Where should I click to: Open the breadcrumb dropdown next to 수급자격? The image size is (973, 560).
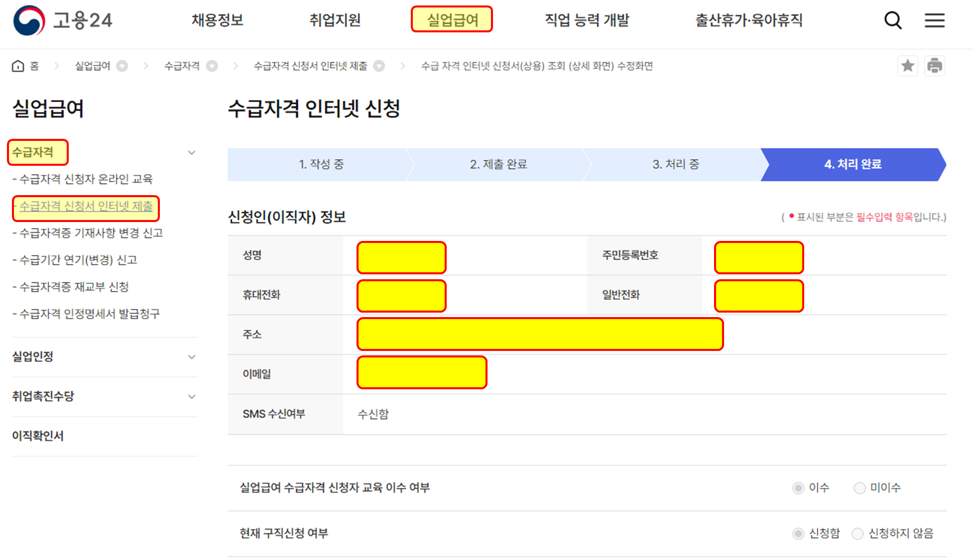pyautogui.click(x=212, y=65)
